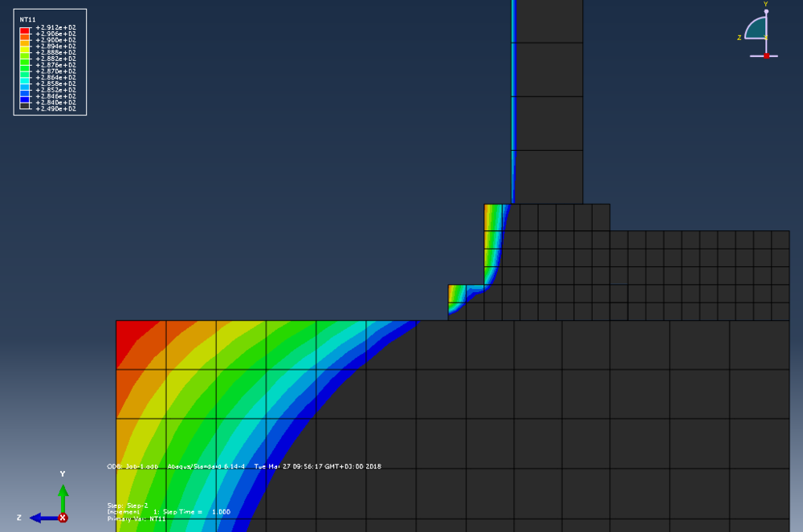Click the X axis label on the view triad
The height and width of the screenshot is (532, 803).
pos(766,37)
